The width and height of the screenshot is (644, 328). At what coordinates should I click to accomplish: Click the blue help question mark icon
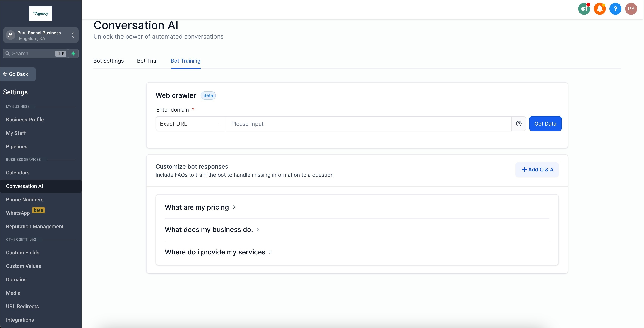pos(615,9)
